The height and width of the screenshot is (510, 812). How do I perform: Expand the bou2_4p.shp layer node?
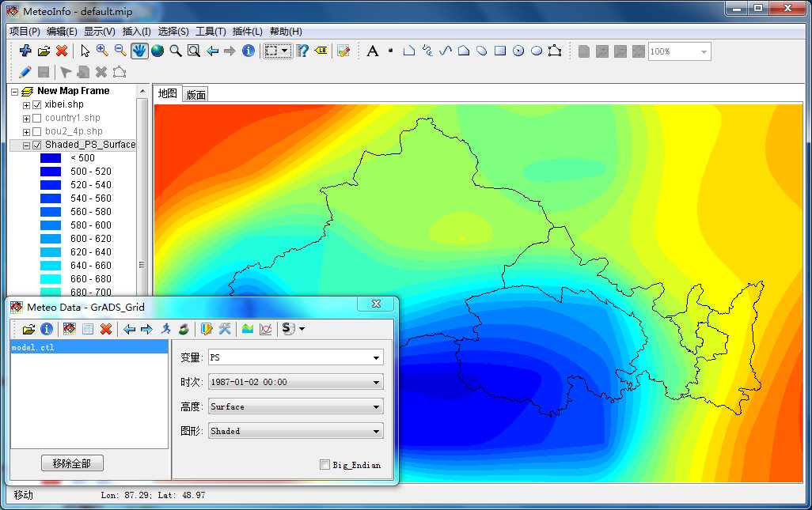pos(26,132)
